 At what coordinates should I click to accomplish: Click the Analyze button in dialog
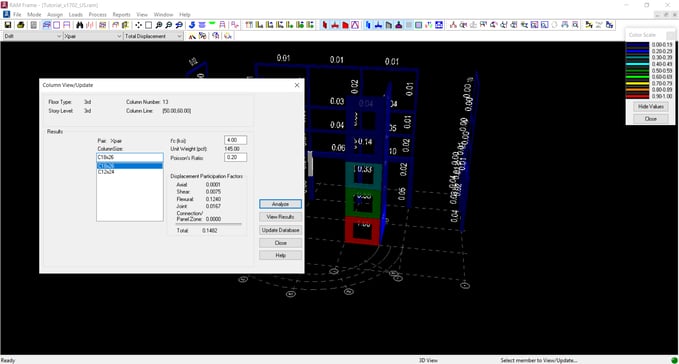(x=280, y=204)
